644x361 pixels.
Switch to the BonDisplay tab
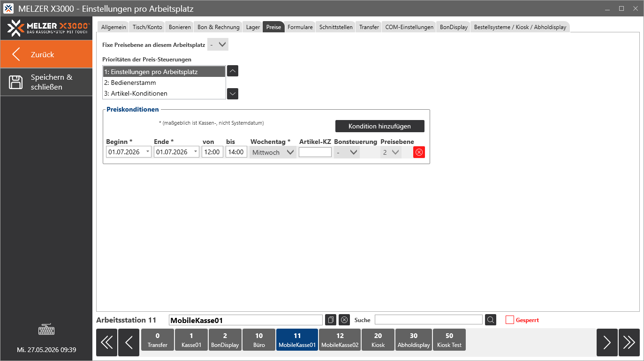(x=454, y=27)
